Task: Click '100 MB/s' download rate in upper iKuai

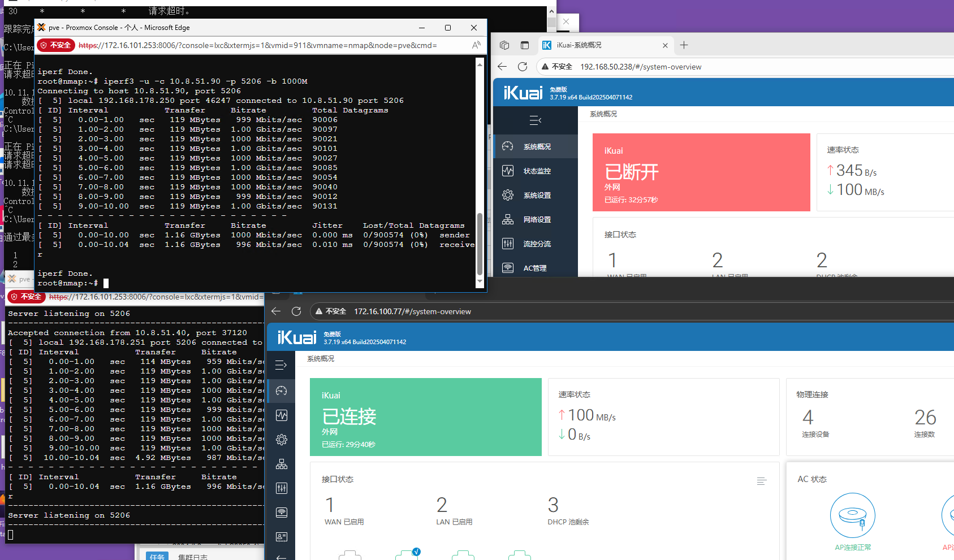Action: (x=856, y=190)
